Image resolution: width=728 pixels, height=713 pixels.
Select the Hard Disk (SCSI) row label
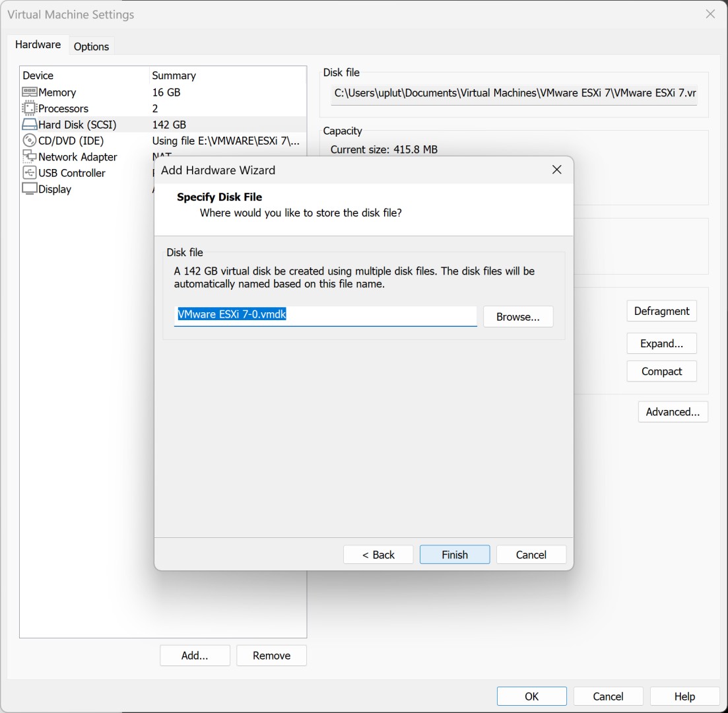click(x=77, y=125)
